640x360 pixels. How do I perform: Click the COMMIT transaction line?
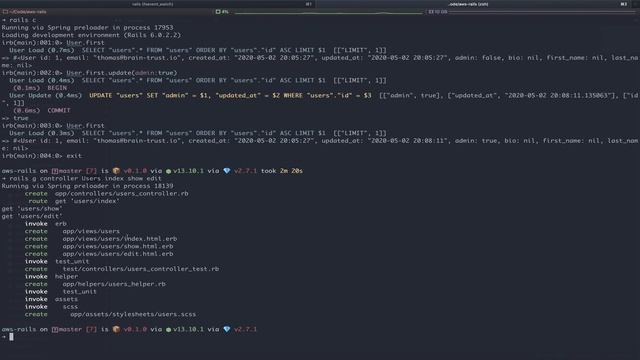(x=42, y=111)
